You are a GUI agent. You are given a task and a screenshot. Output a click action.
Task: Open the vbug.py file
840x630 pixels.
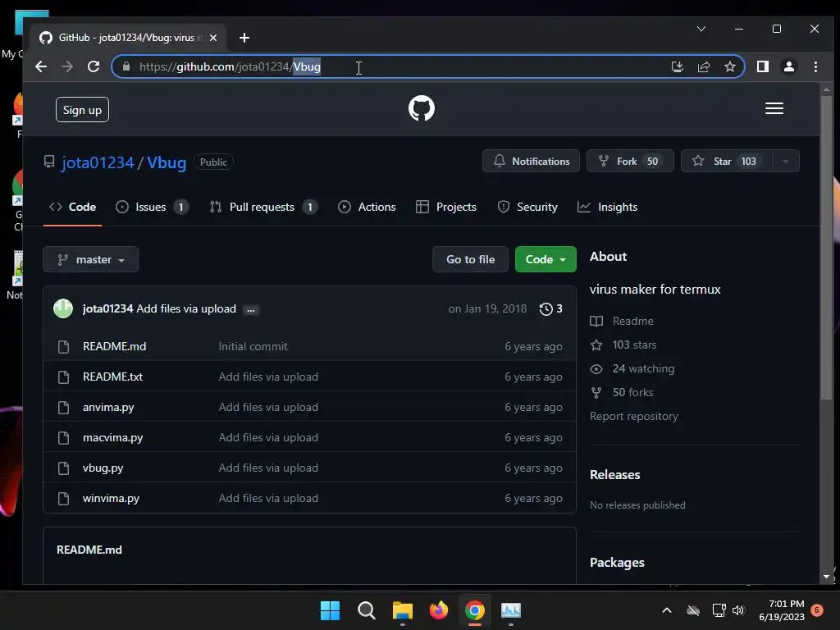pos(103,468)
